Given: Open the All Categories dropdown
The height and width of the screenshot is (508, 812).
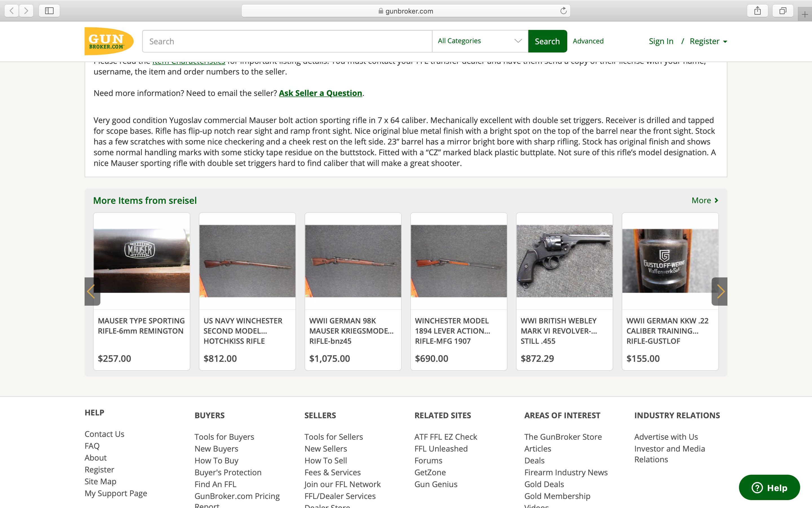Looking at the screenshot, I should pyautogui.click(x=480, y=41).
